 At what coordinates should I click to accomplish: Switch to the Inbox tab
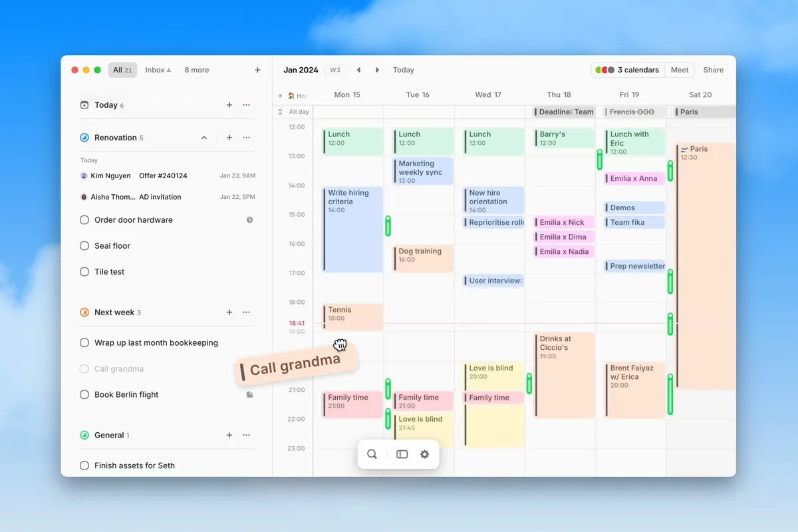click(x=158, y=70)
